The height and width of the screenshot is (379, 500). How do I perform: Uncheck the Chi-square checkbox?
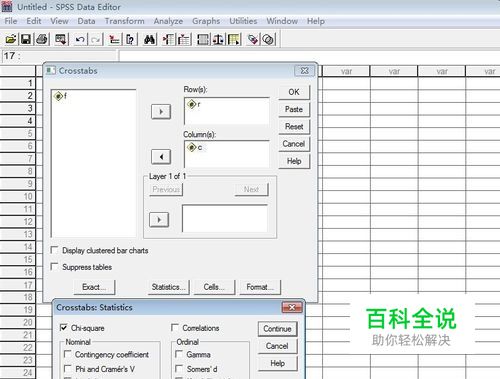(x=63, y=327)
